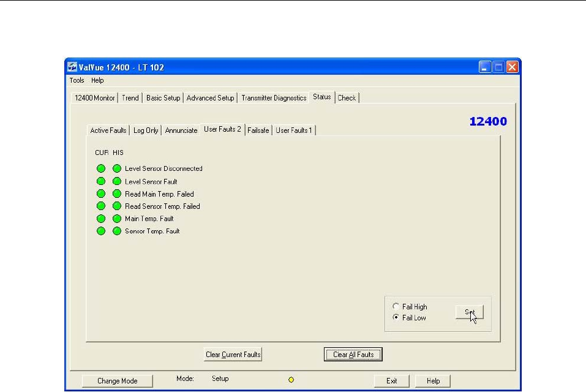Click the CUR indicator for Main Temp. Fault
Screen dimensions: 586x392
click(101, 219)
